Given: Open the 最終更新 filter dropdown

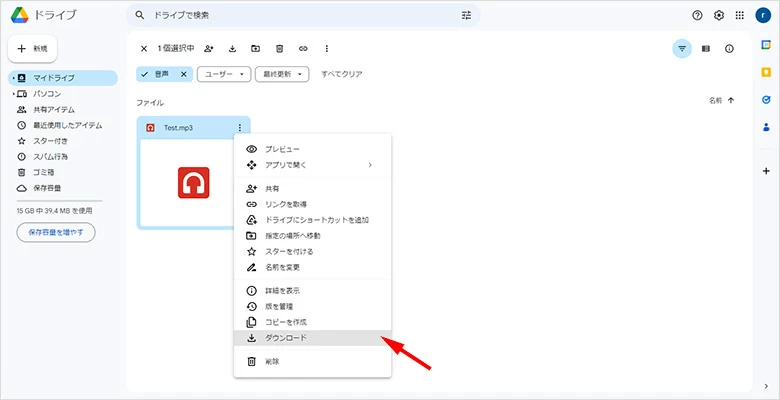Looking at the screenshot, I should pyautogui.click(x=282, y=74).
